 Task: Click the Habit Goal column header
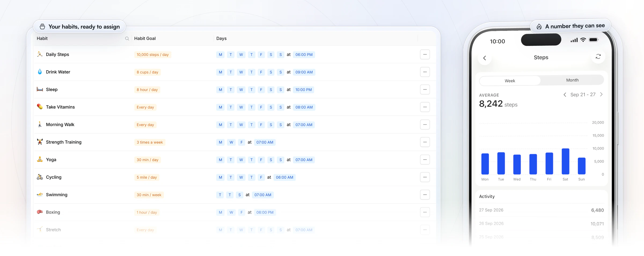click(x=145, y=38)
